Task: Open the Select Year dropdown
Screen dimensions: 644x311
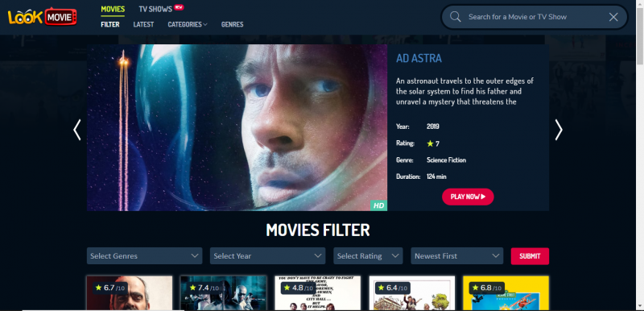Action: 268,256
